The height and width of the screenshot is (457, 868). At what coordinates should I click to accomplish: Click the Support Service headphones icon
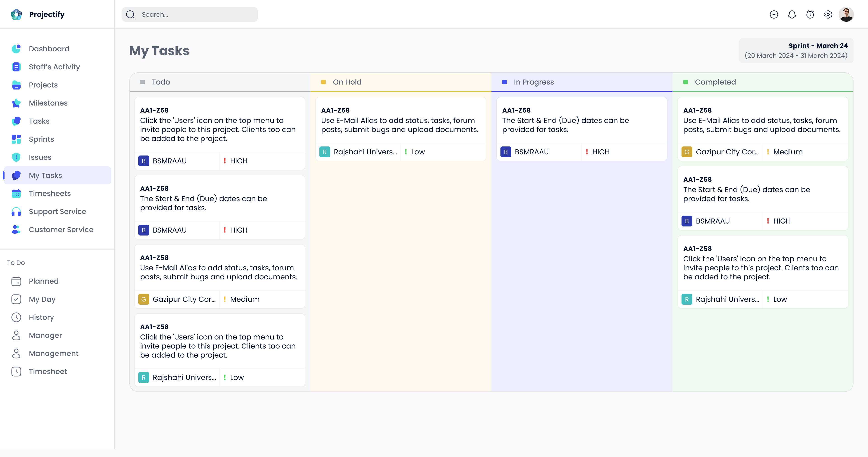pyautogui.click(x=16, y=212)
